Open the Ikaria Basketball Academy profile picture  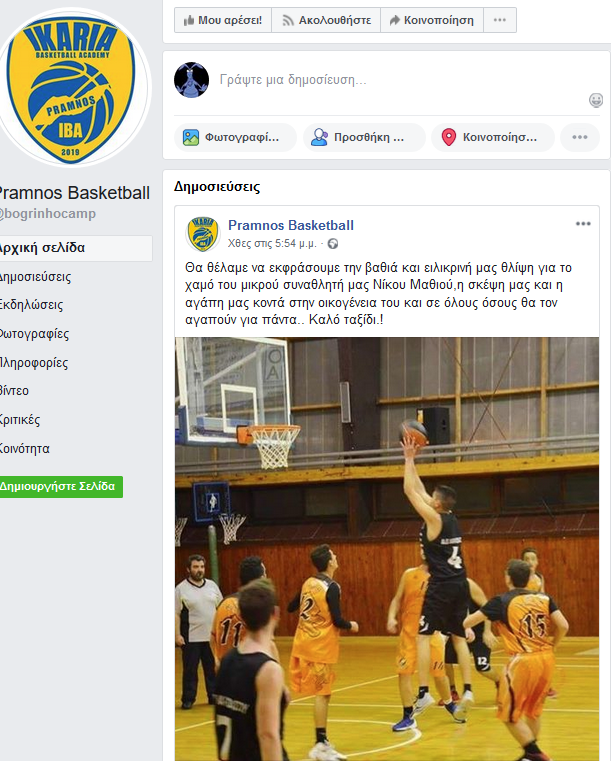click(71, 88)
